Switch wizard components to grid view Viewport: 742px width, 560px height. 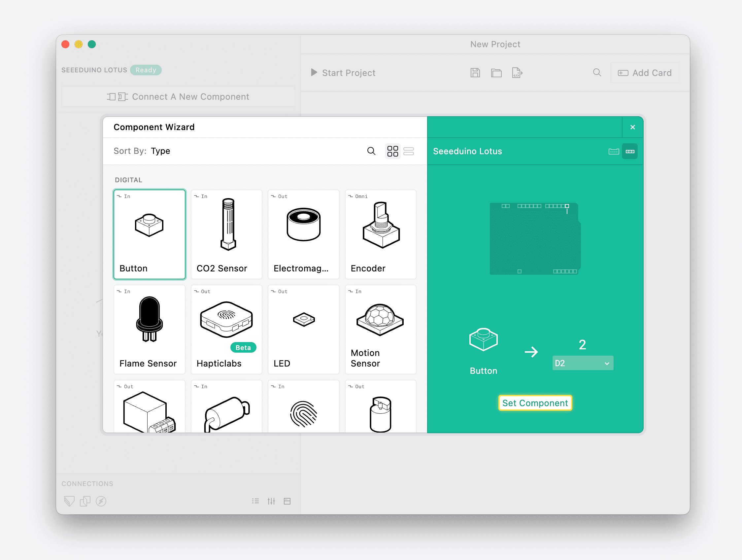(392, 151)
